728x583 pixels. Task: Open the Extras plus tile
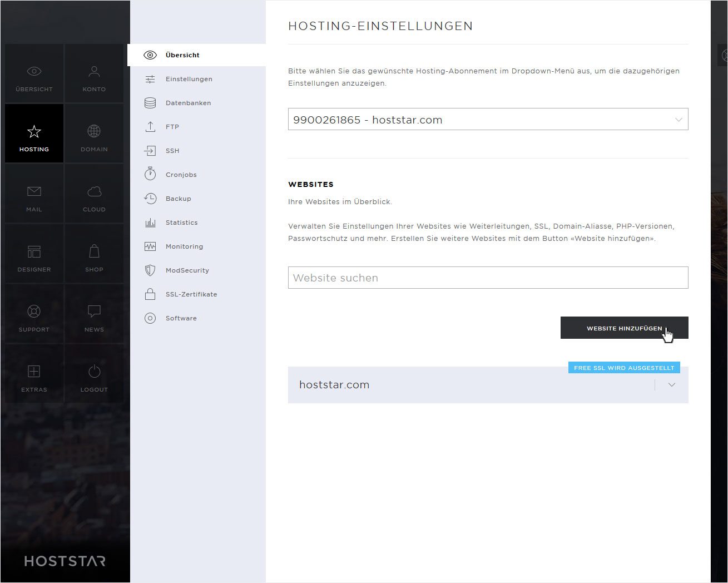point(34,374)
